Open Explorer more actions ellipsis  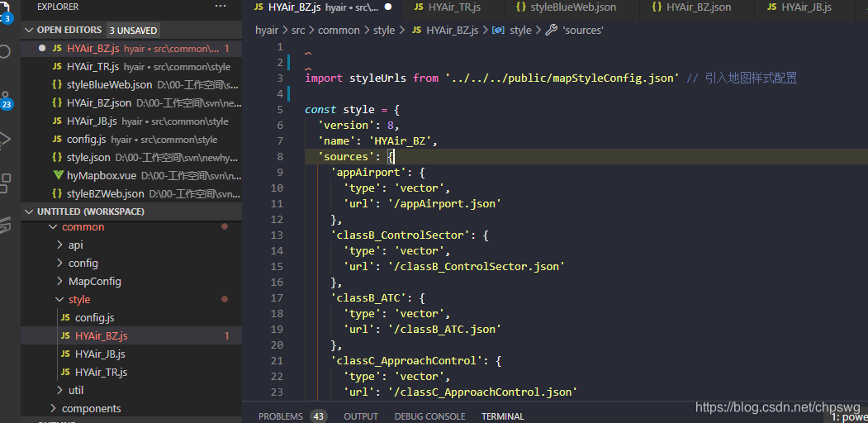click(x=221, y=7)
